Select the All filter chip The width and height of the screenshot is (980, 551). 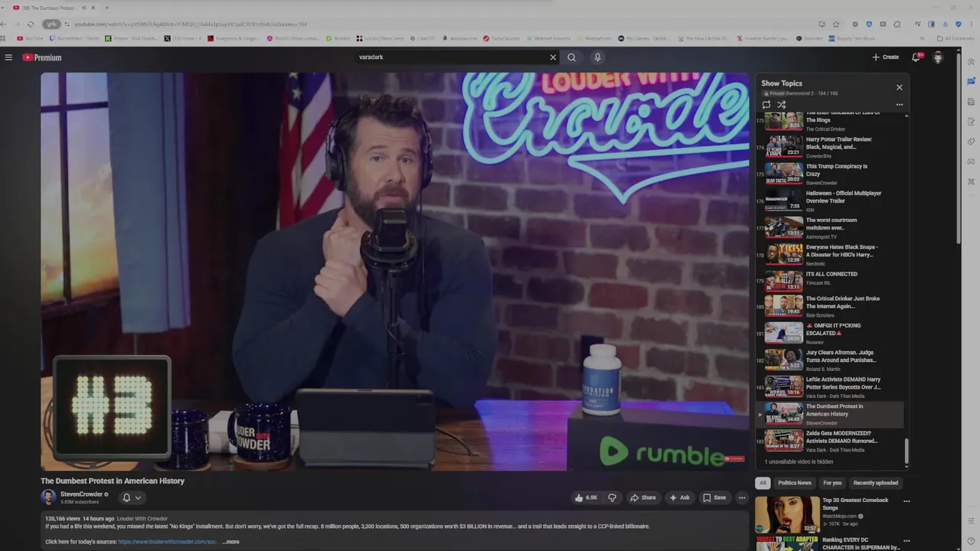pos(763,483)
